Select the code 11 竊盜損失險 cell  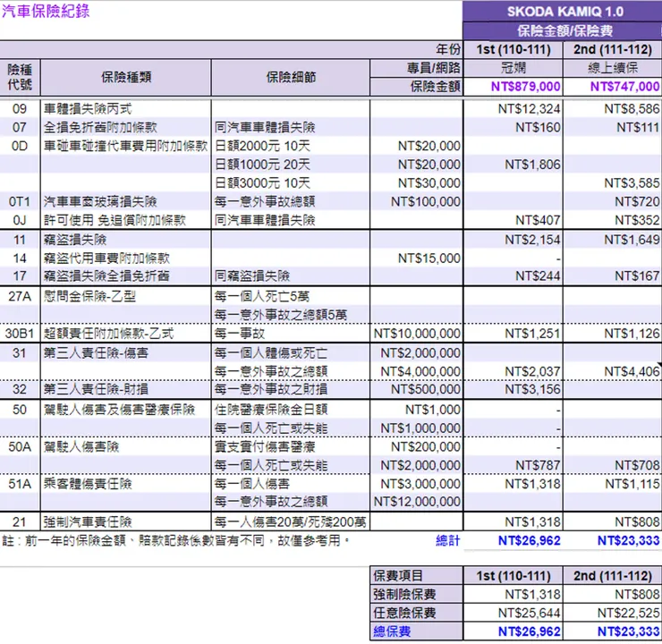[x=126, y=240]
